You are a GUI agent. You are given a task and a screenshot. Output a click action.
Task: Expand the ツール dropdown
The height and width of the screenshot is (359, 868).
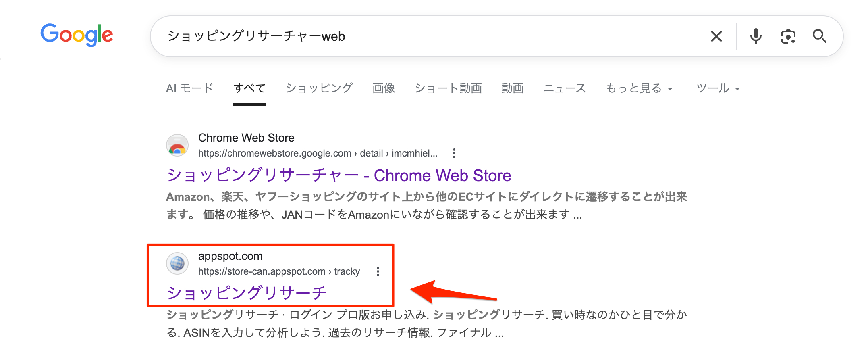[x=718, y=88]
